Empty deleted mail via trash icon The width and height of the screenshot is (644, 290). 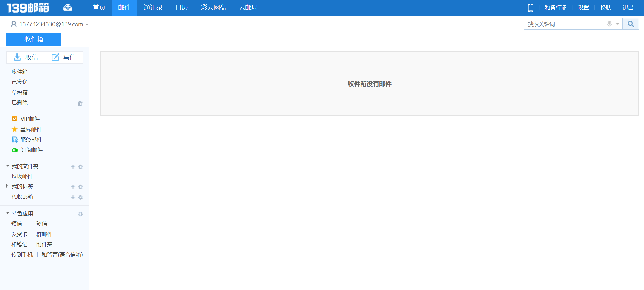coord(80,104)
